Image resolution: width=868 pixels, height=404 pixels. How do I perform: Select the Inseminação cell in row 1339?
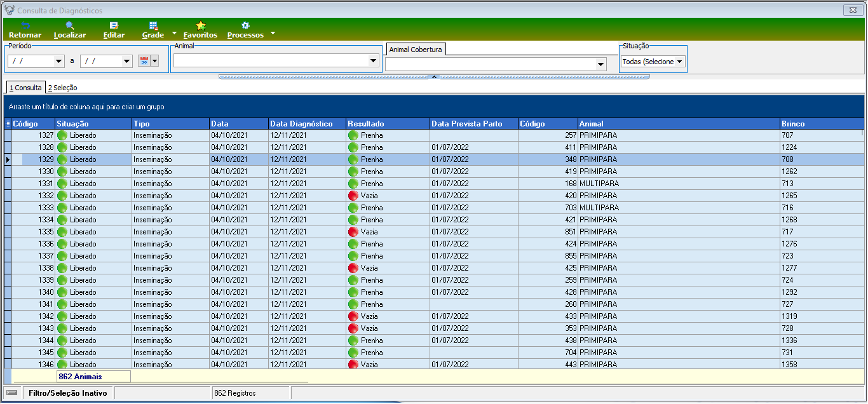coord(170,280)
